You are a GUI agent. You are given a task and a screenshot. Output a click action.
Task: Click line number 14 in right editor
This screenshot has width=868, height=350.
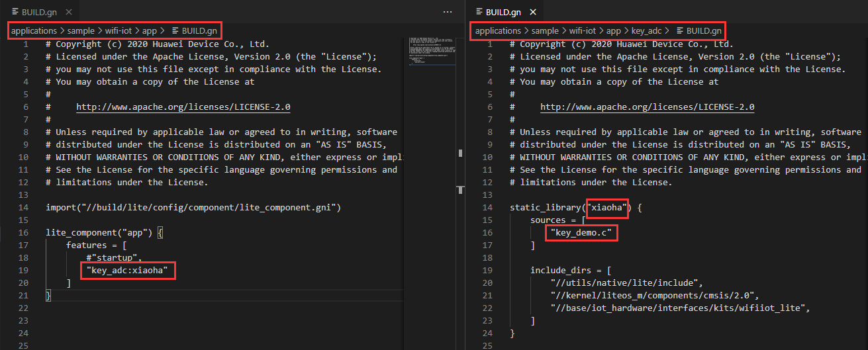(487, 208)
